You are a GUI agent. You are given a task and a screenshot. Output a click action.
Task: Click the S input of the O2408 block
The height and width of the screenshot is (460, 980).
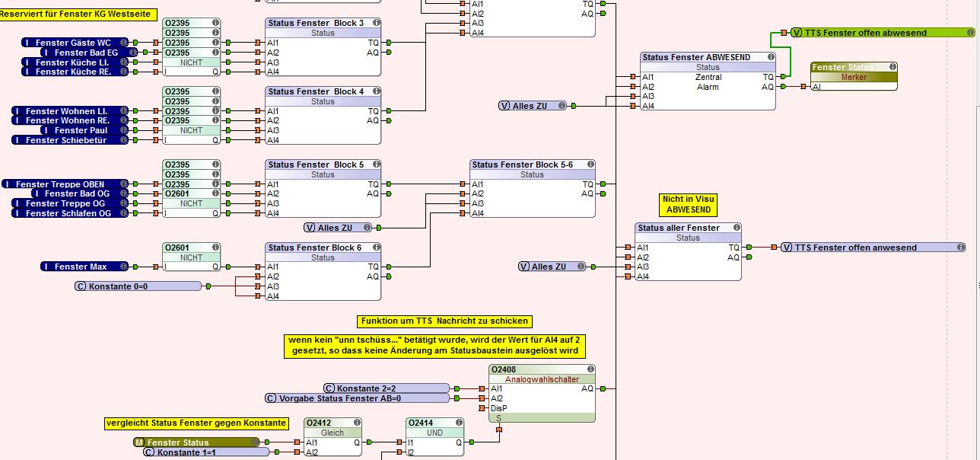point(498,418)
